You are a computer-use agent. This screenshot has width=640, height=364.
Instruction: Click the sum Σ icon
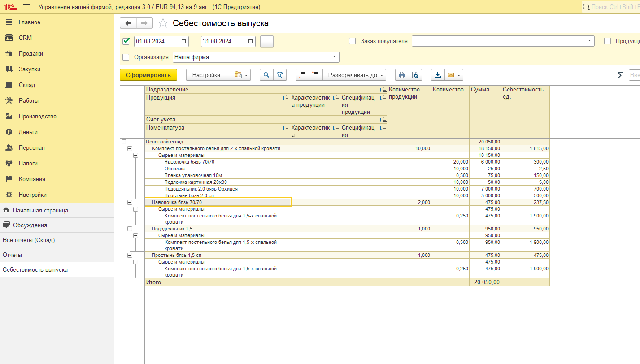(620, 75)
